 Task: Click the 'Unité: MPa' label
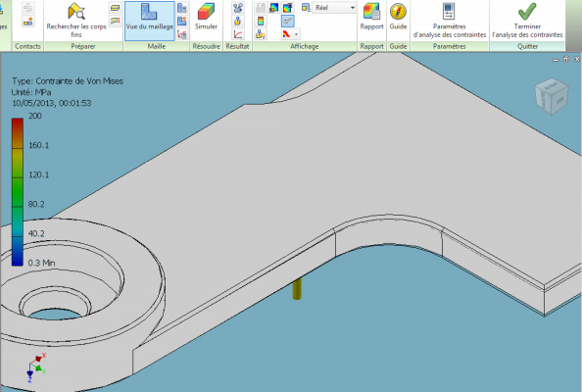pyautogui.click(x=31, y=92)
